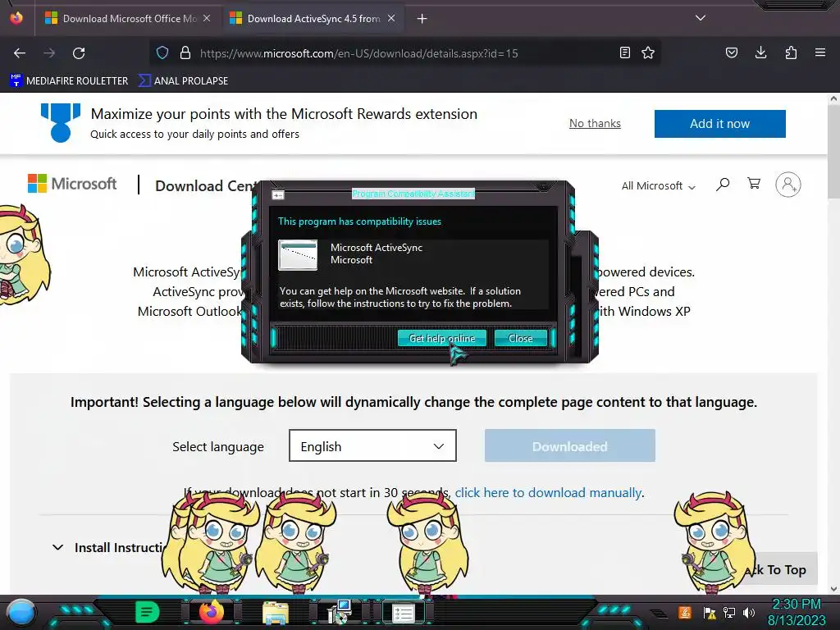
Task: Open Action Center flag tray icon
Action: pyautogui.click(x=710, y=613)
